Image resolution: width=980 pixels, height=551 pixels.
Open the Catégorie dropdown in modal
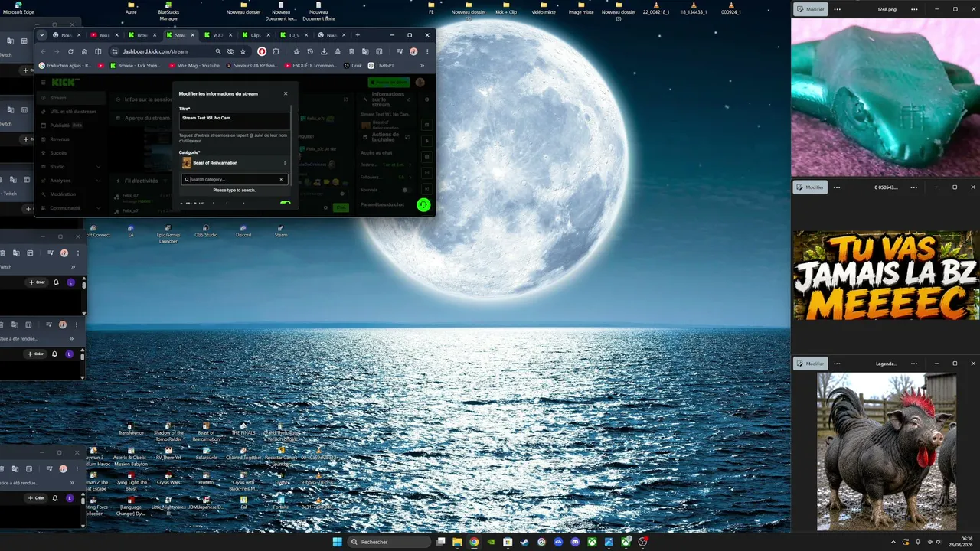(234, 162)
